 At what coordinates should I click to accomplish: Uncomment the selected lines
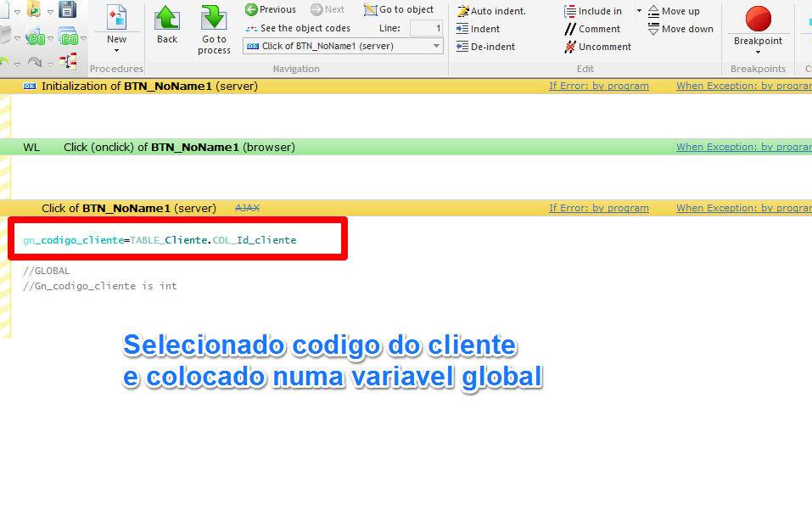pyautogui.click(x=598, y=47)
